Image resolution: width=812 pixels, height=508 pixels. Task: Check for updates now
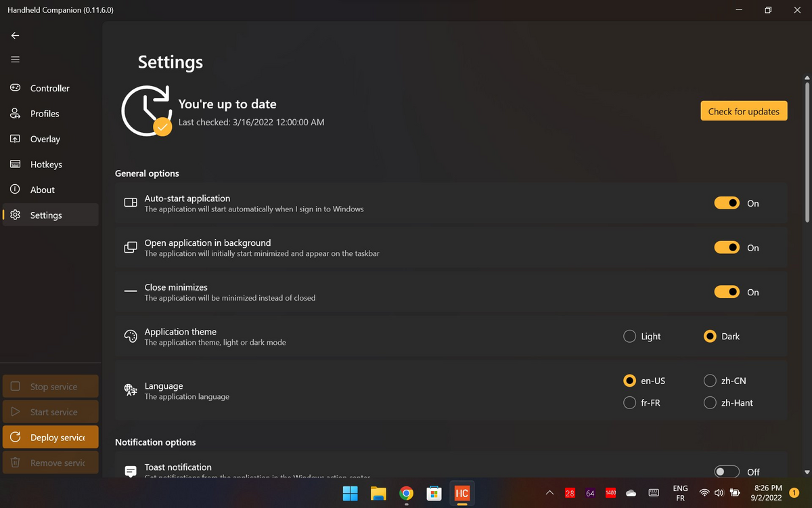click(744, 111)
